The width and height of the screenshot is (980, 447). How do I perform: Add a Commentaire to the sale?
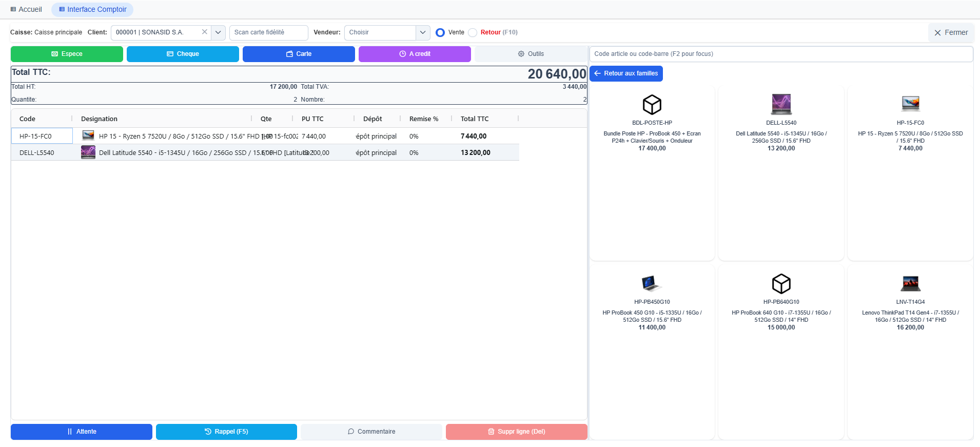point(371,432)
